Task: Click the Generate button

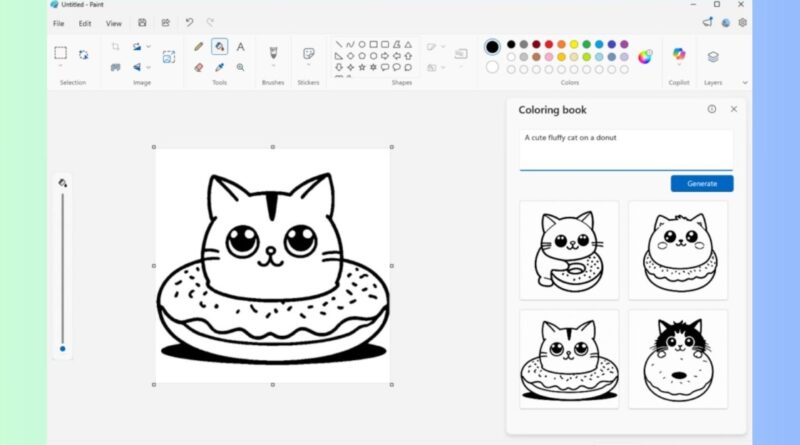Action: pos(701,184)
